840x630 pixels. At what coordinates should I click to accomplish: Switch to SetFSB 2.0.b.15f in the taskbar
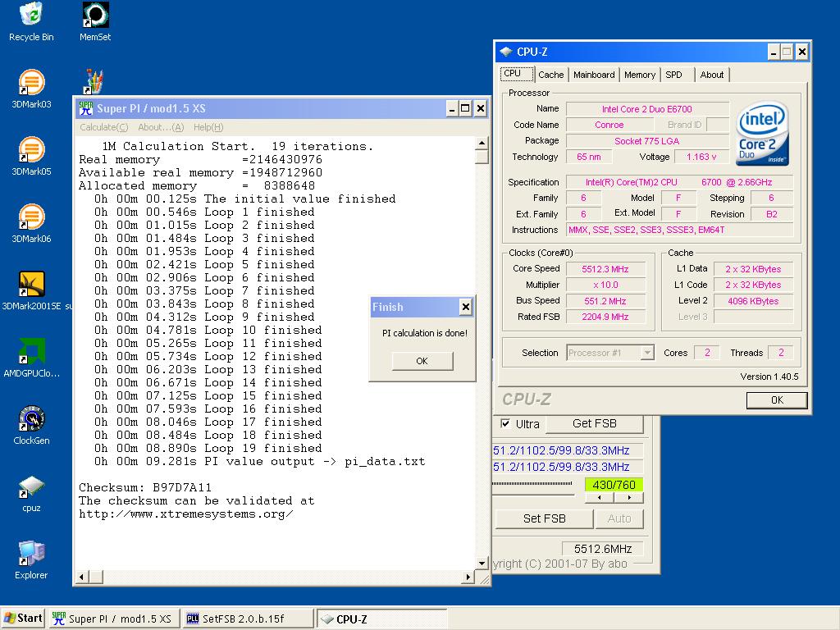point(248,619)
